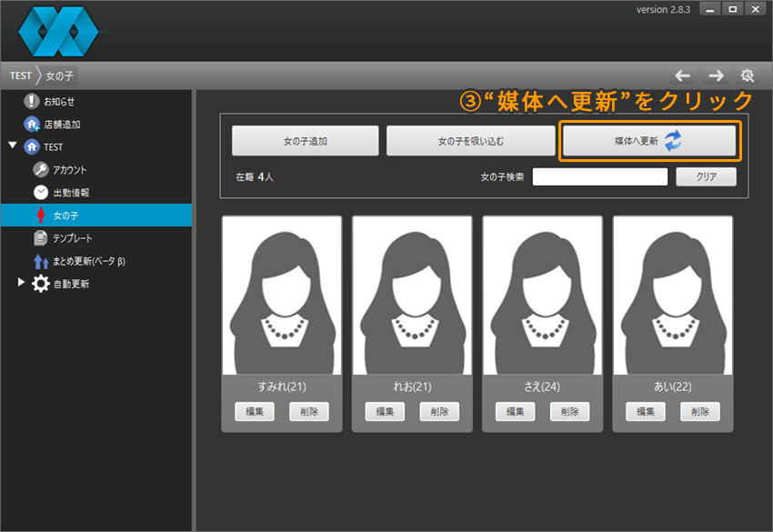This screenshot has height=532, width=773.
Task: Edit すみれ(21) with 編集
Action: point(255,411)
